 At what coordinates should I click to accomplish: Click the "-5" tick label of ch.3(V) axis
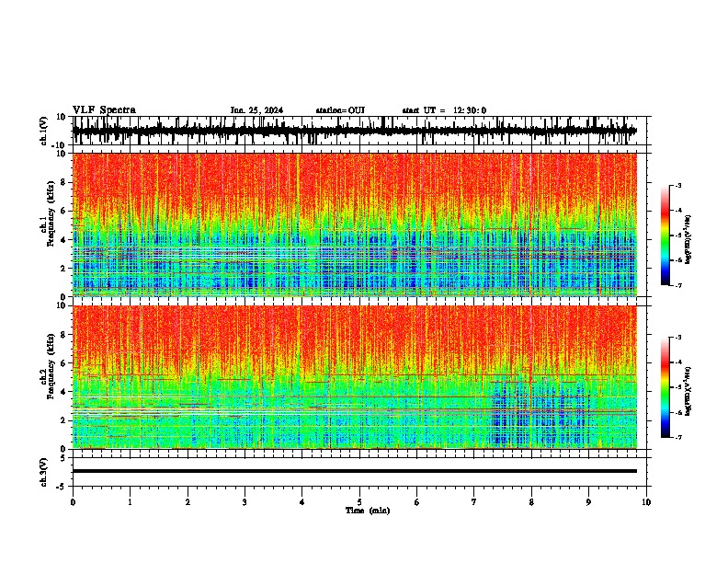(x=62, y=487)
